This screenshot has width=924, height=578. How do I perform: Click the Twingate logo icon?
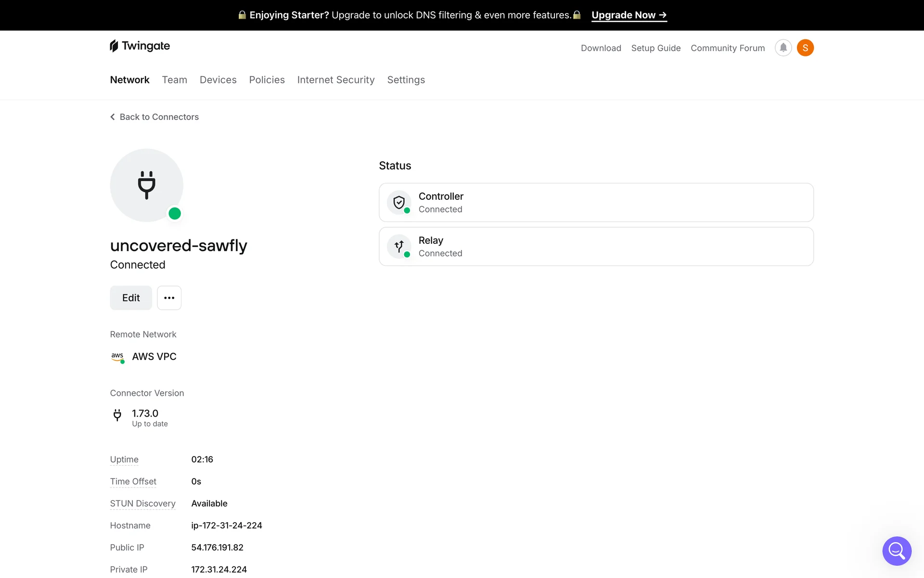[114, 46]
